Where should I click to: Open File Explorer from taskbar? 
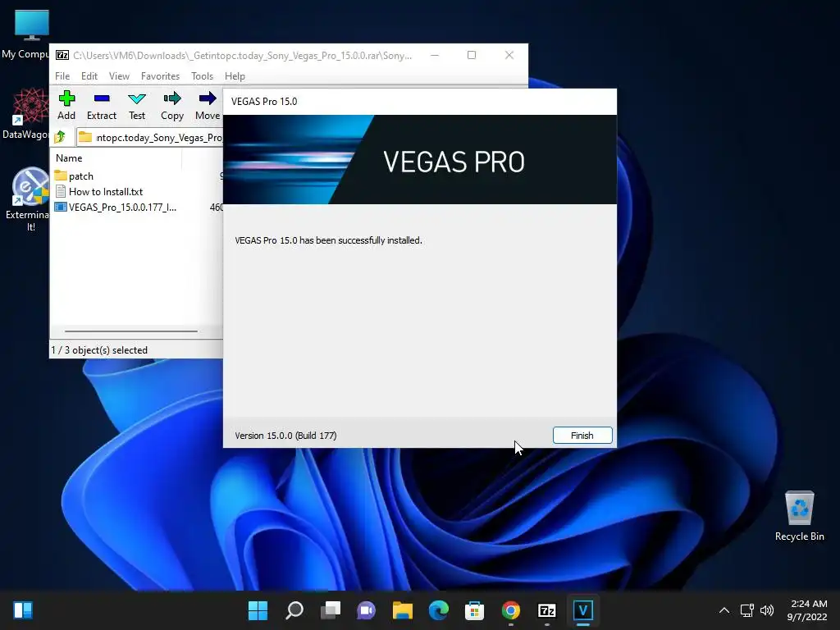click(x=402, y=609)
